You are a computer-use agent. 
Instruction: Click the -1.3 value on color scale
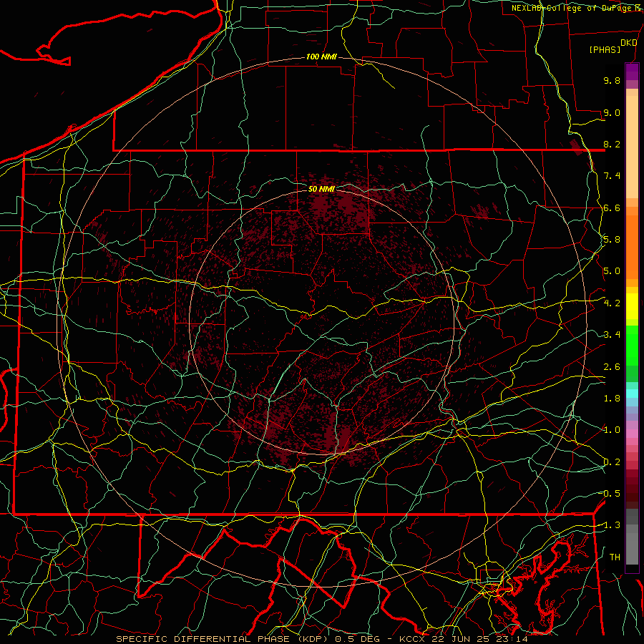[x=611, y=525]
